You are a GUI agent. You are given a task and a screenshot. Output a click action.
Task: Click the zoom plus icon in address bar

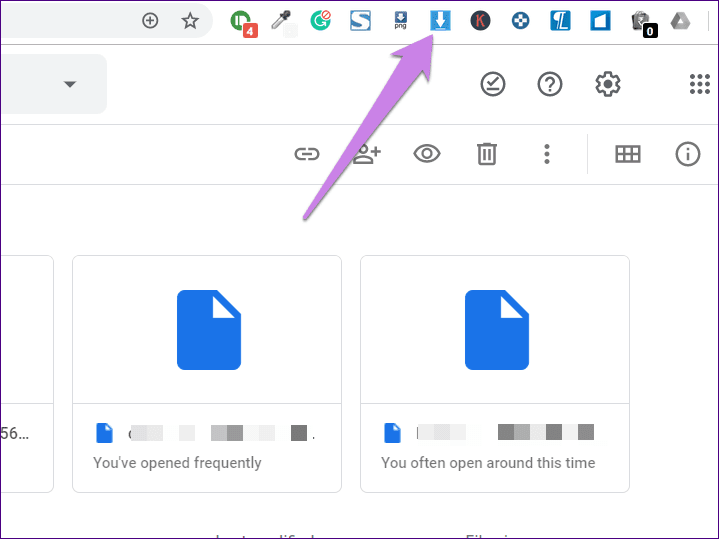[150, 21]
